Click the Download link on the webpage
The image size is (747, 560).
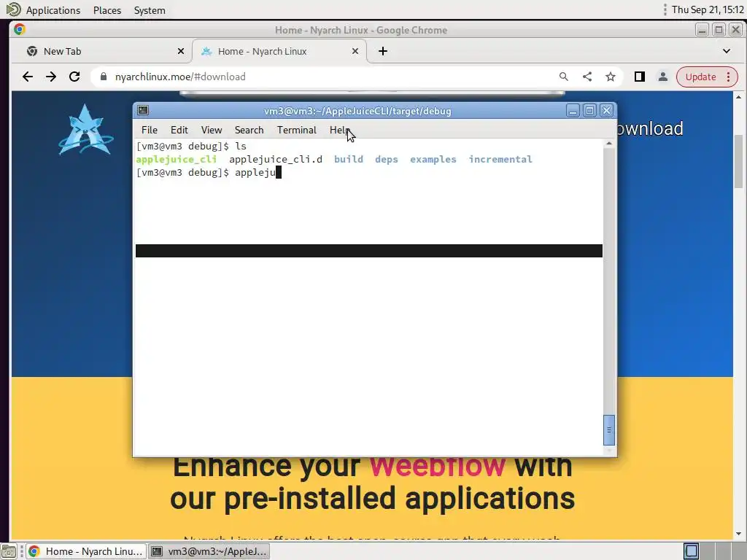tap(650, 128)
